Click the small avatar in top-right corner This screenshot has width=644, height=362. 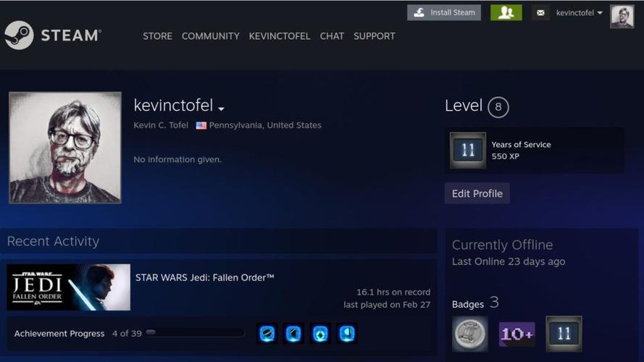click(622, 17)
